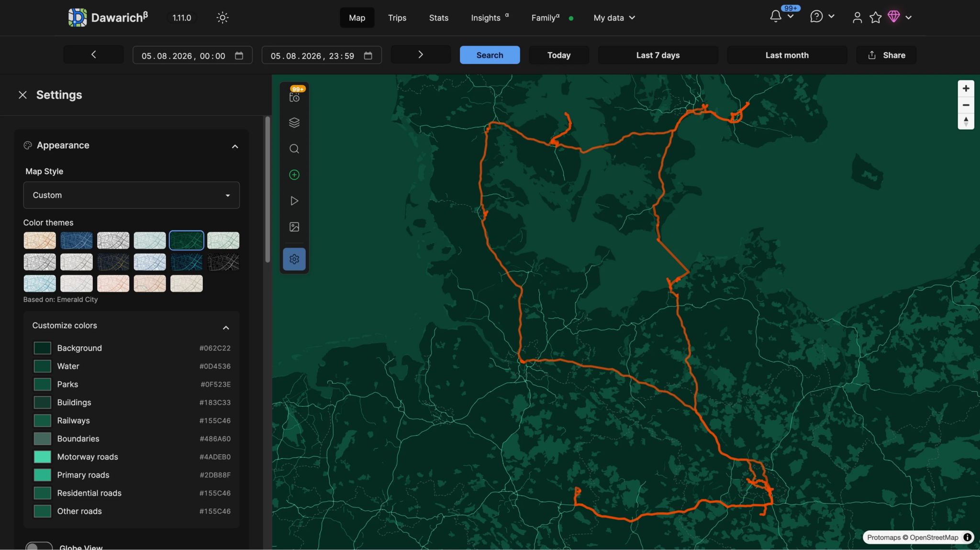Screen dimensions: 980x550
Task: Click the OpenStreetMap attribution link
Action: tap(934, 538)
